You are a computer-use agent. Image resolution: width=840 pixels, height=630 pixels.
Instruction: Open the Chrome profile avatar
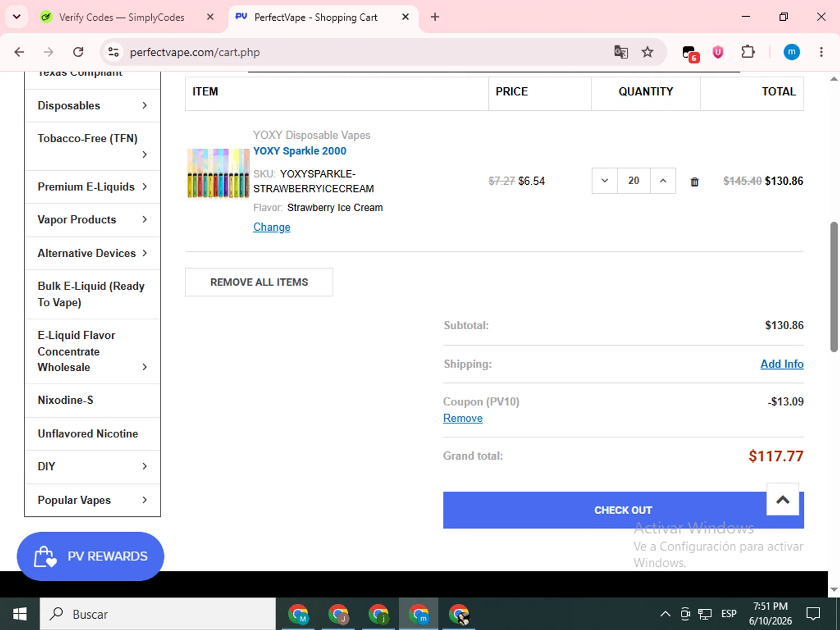coord(791,52)
